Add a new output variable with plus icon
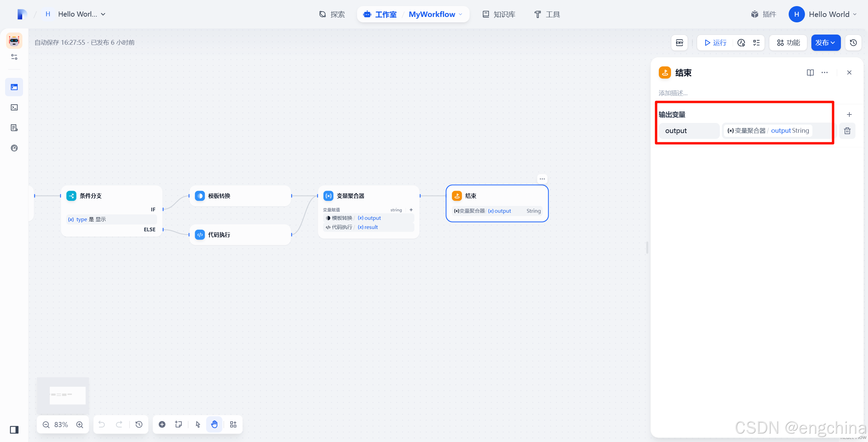This screenshot has width=868, height=442. (x=849, y=114)
